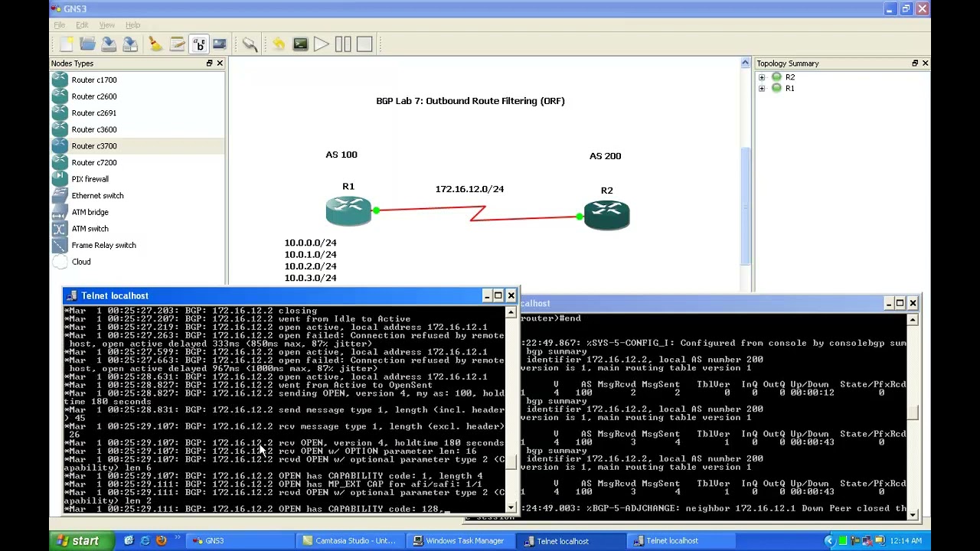
Task: Expand R1 in Topology Summary
Action: (762, 89)
